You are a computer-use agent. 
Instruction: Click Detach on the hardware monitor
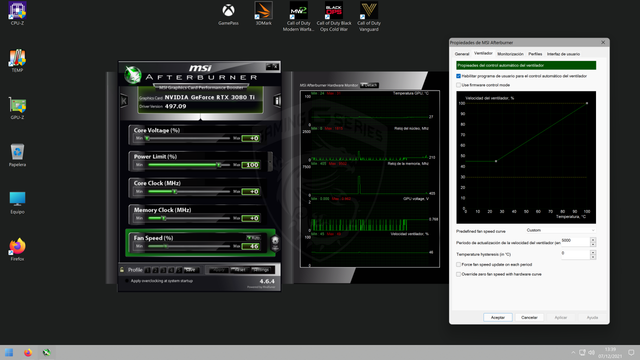pos(369,85)
